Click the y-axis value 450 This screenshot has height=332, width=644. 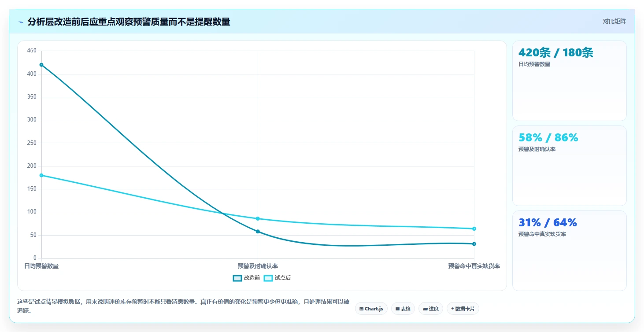32,51
